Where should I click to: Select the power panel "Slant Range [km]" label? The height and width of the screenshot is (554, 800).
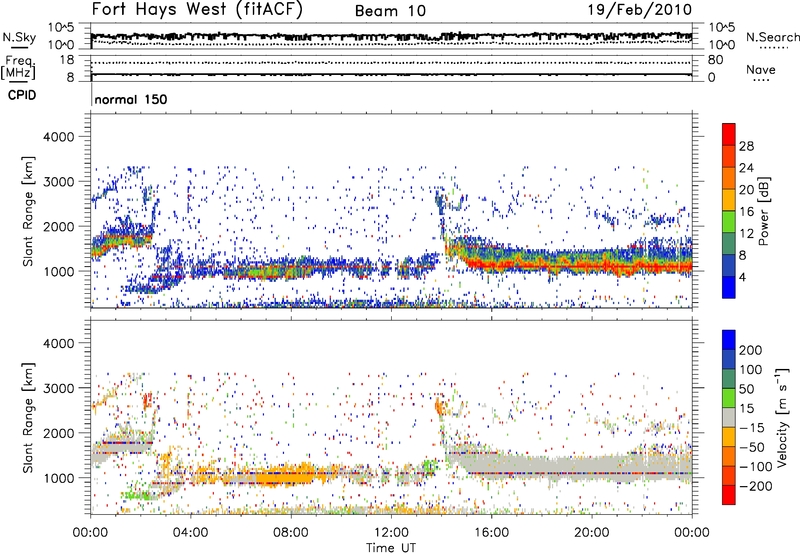click(x=28, y=211)
